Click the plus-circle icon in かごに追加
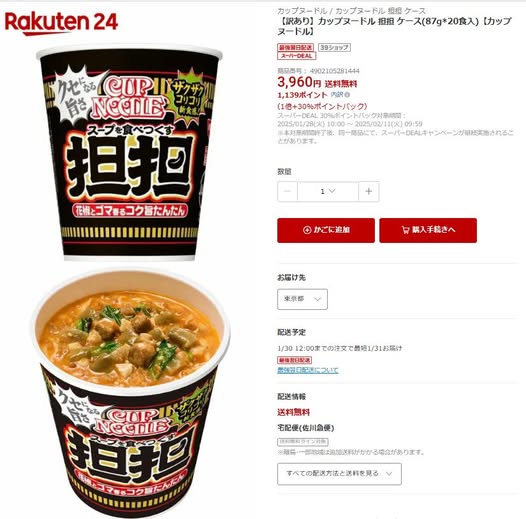526x519 pixels. pyautogui.click(x=307, y=230)
